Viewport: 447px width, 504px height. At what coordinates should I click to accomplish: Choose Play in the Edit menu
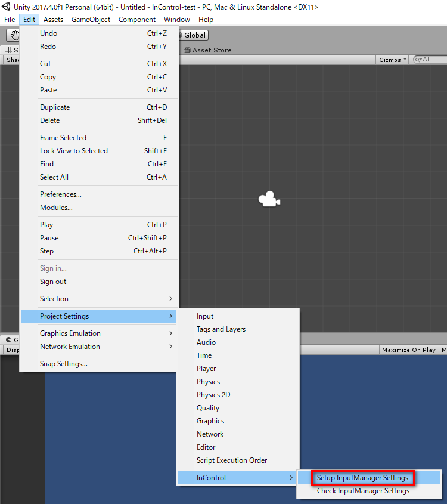click(x=98, y=225)
